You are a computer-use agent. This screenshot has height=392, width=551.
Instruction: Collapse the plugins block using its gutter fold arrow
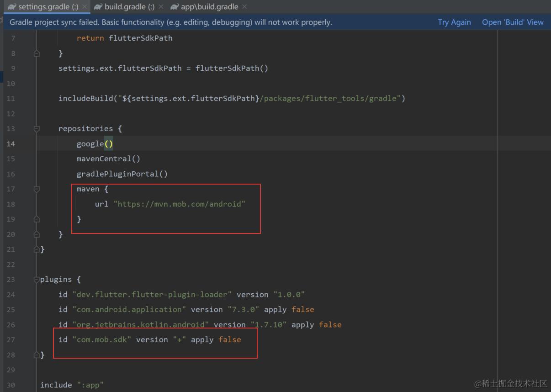point(36,279)
